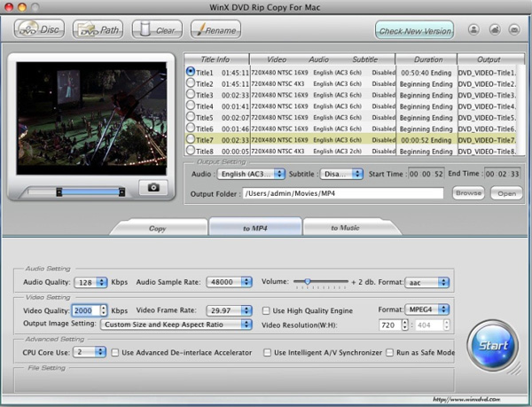
Task: Open the audio Format aac dropdown
Action: tap(427, 283)
